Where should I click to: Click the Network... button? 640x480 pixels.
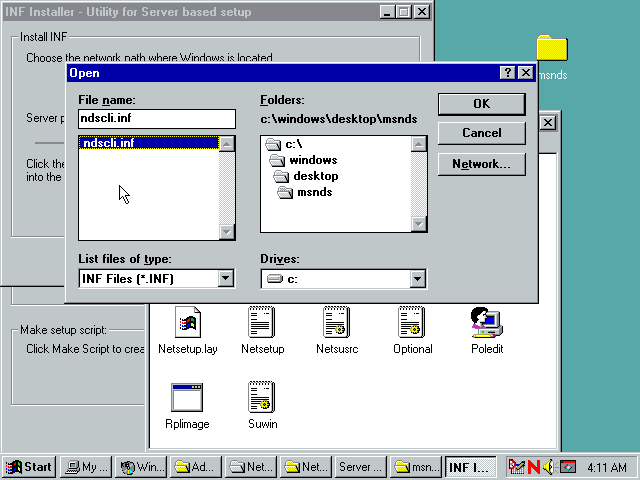point(481,164)
